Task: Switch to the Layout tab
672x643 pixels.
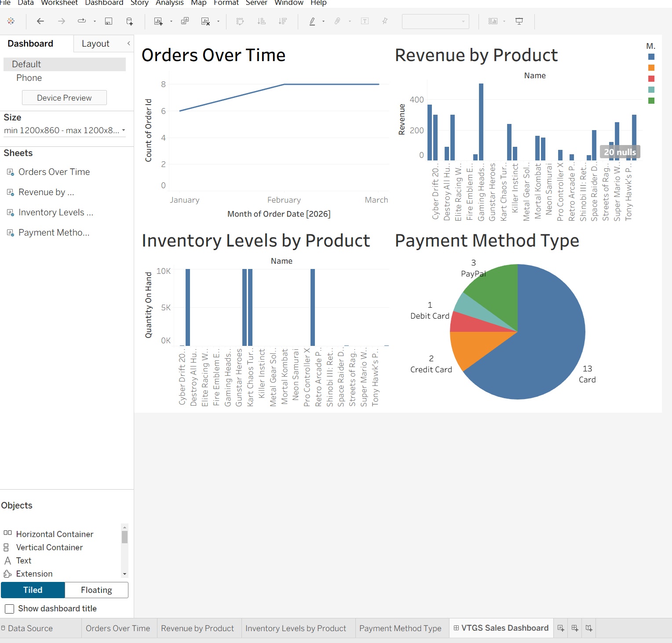Action: point(95,43)
